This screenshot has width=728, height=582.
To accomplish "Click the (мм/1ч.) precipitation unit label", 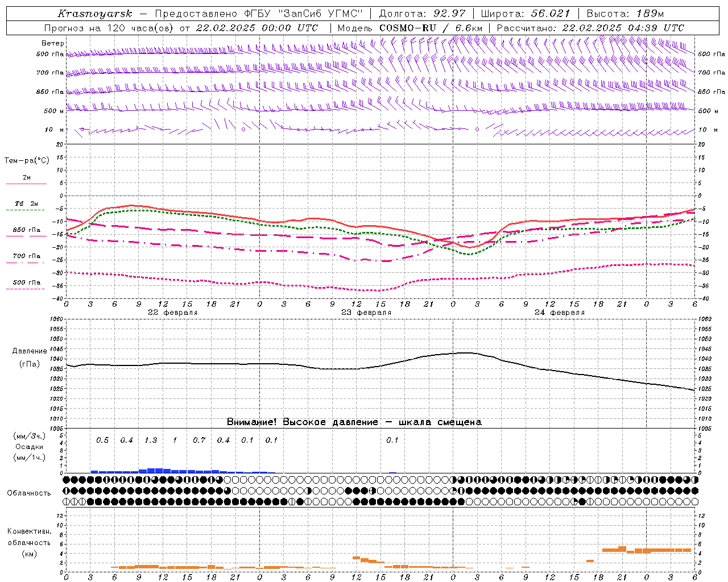I will click(x=30, y=458).
